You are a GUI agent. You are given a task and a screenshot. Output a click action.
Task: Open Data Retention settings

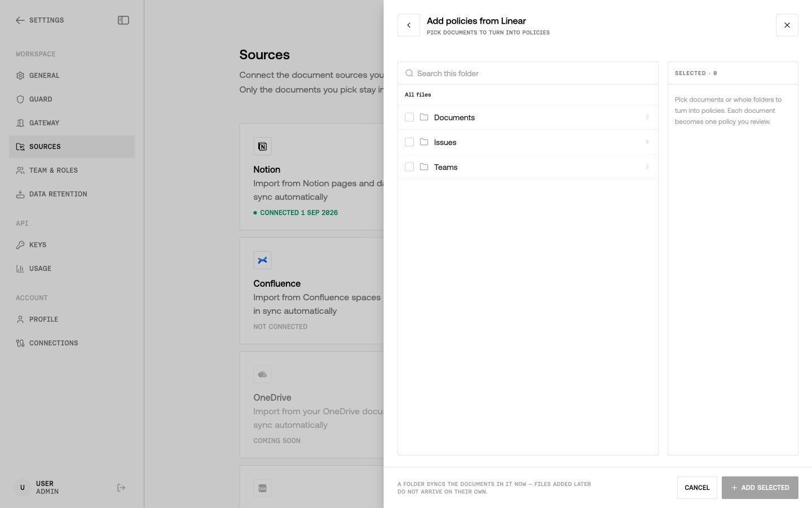72,194
